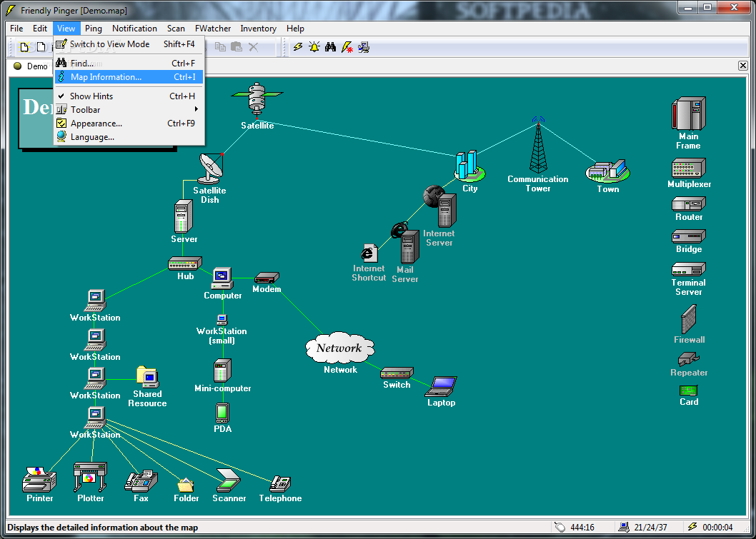Choose Switch to View Mode
The width and height of the screenshot is (756, 539).
[129, 44]
